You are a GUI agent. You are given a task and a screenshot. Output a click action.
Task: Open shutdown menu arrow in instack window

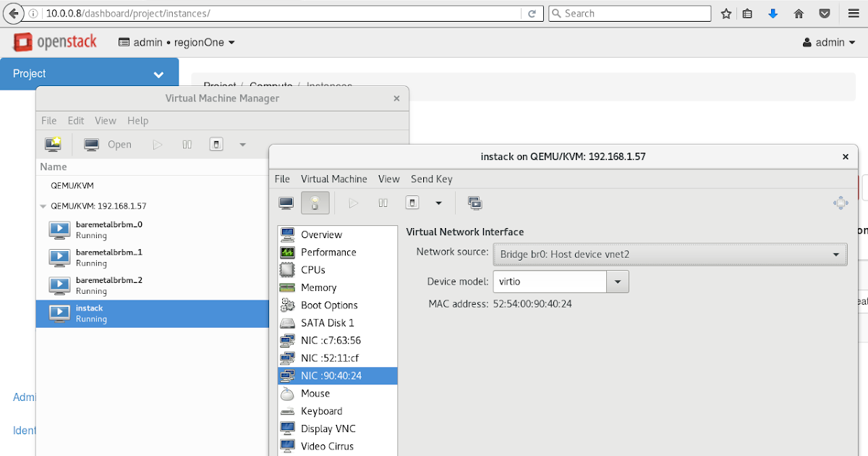pos(438,203)
